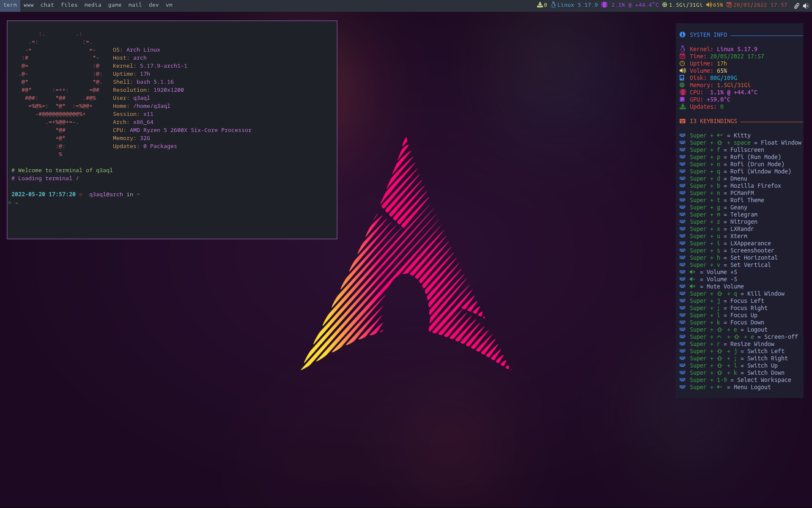Click the Uptime clock icon in conky
This screenshot has height=508, width=812.
click(682, 63)
